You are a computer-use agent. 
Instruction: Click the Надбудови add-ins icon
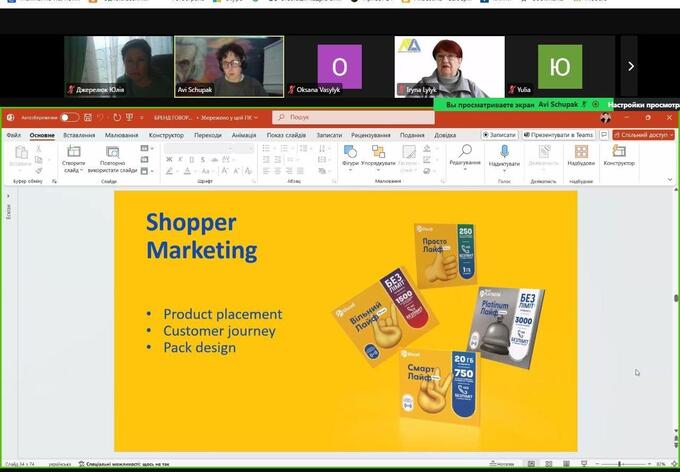(x=581, y=152)
